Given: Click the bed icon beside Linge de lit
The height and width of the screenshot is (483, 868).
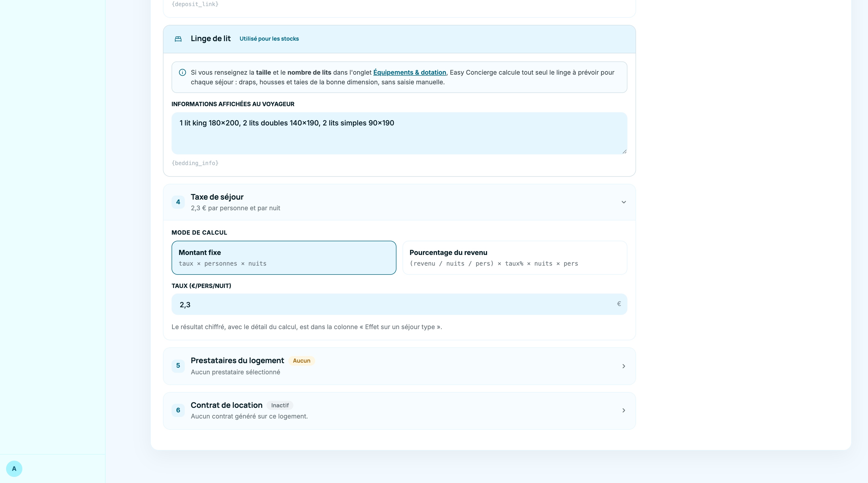Looking at the screenshot, I should pos(178,39).
